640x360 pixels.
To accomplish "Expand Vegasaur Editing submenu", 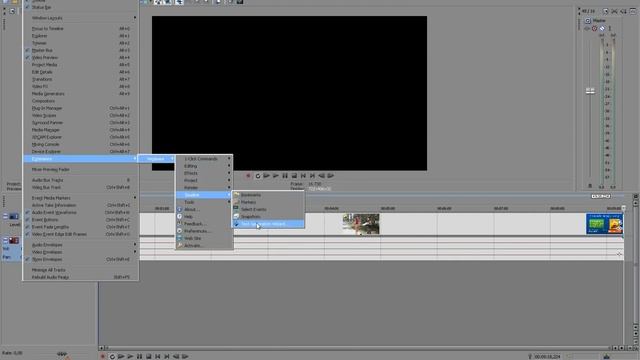I will point(204,166).
